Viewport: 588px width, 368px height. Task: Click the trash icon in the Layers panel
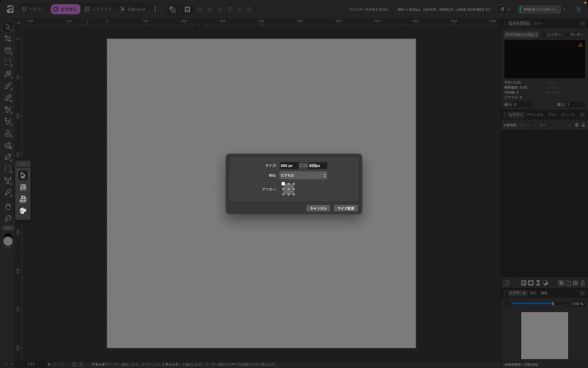coord(582,283)
